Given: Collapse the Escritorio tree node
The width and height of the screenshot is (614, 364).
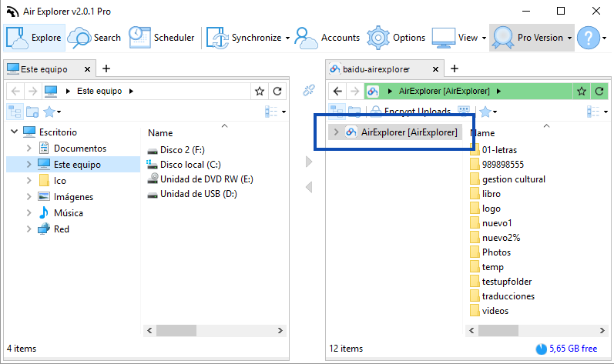Looking at the screenshot, I should (x=14, y=132).
